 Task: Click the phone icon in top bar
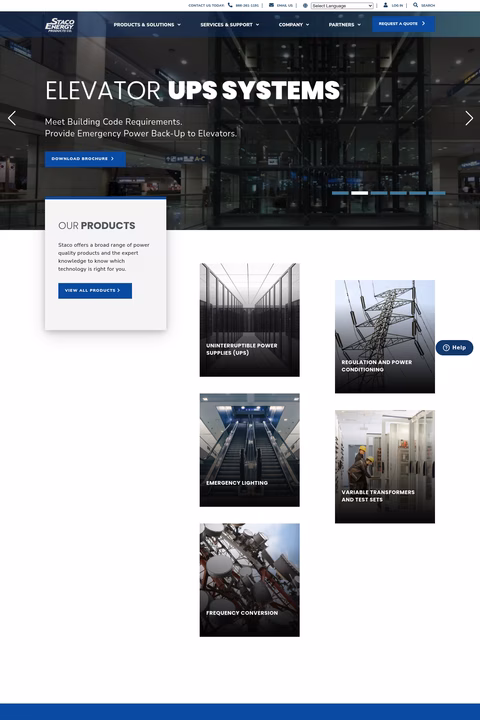pos(230,5)
